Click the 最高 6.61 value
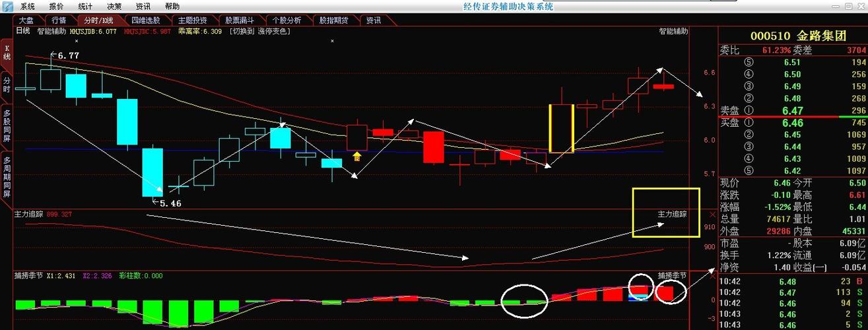The image size is (868, 330). [x=857, y=195]
